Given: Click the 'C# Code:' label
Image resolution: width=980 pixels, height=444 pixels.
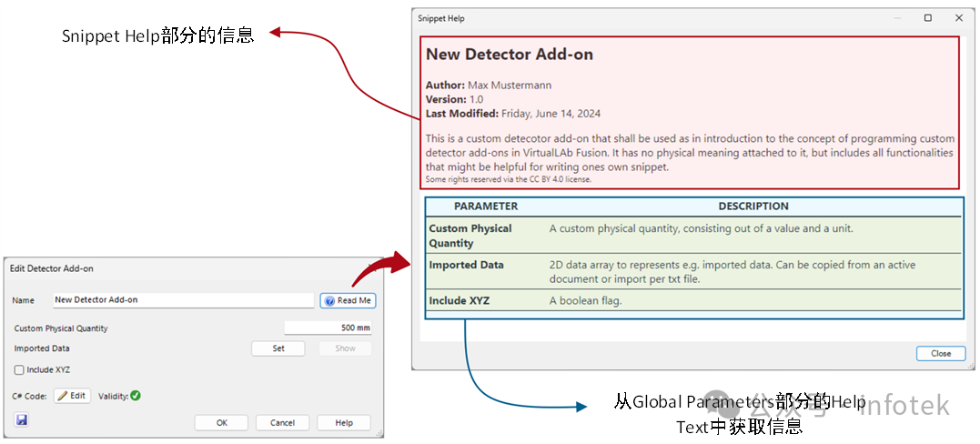Looking at the screenshot, I should coord(31,396).
